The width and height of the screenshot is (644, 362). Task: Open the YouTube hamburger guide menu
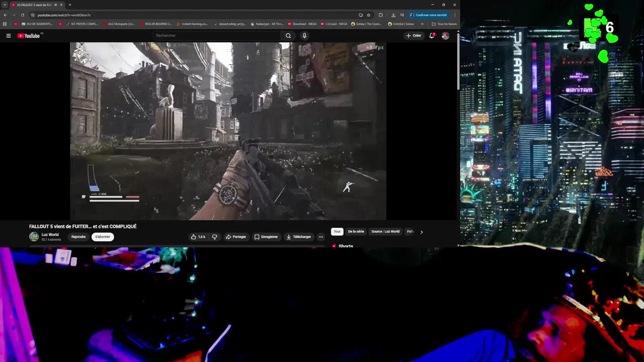8,36
